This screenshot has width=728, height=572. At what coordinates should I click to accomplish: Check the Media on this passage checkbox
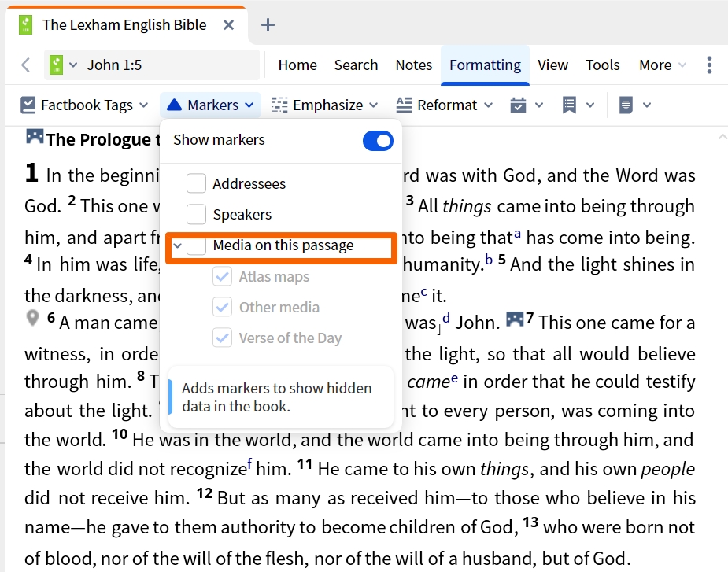197,245
